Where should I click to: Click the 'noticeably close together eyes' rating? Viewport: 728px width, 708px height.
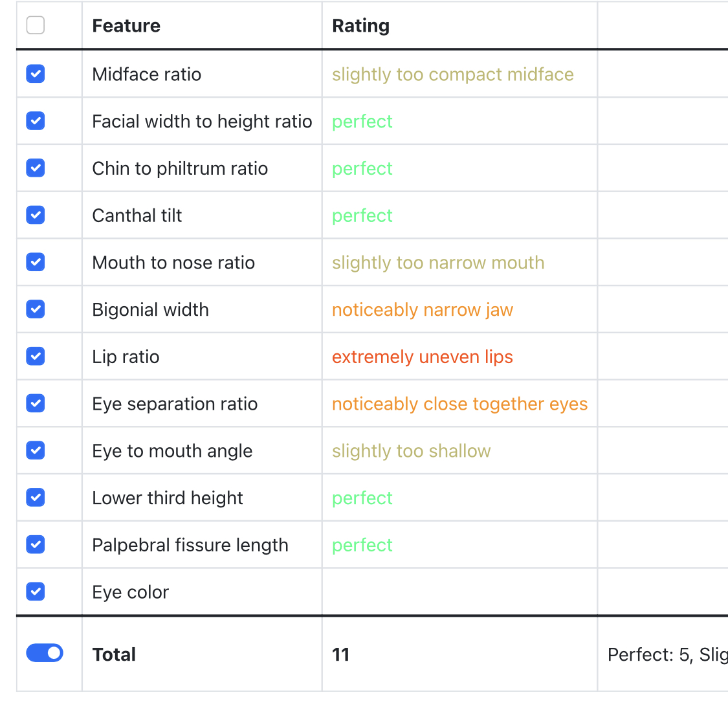point(459,404)
